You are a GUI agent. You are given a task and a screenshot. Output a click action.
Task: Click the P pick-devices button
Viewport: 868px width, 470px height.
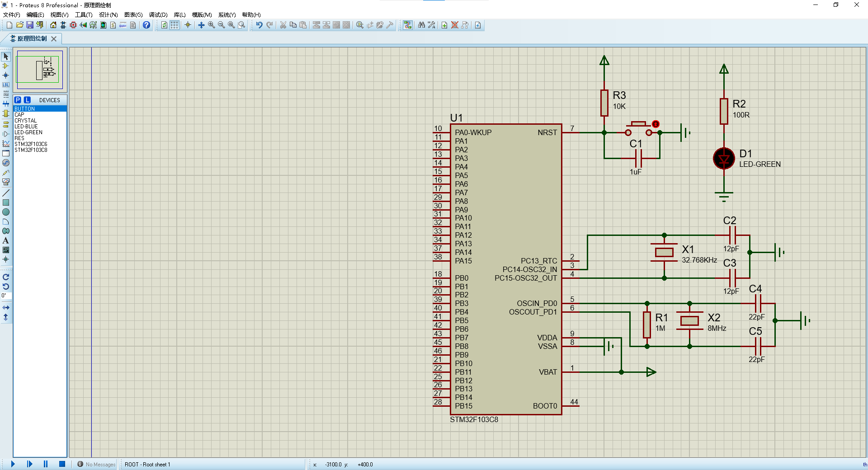click(18, 100)
